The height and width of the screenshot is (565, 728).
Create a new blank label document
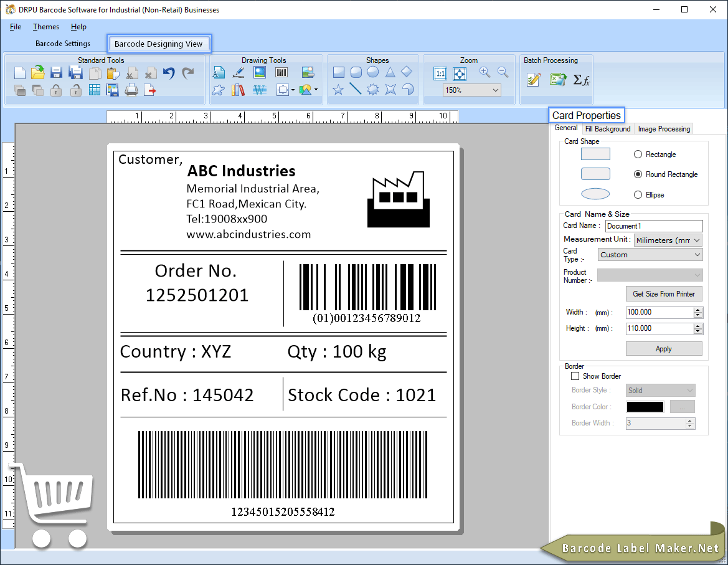click(19, 73)
